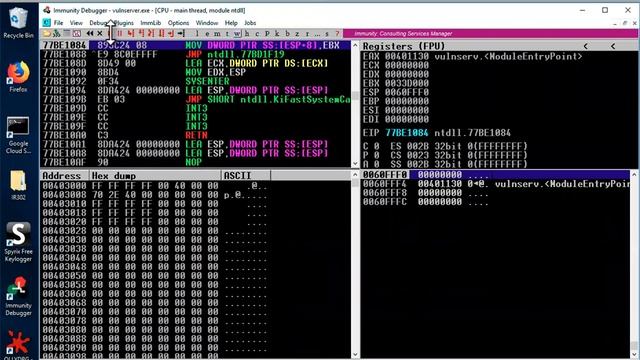Click the Go to address arrow icon
This screenshot has height=360, width=640.
point(182,33)
